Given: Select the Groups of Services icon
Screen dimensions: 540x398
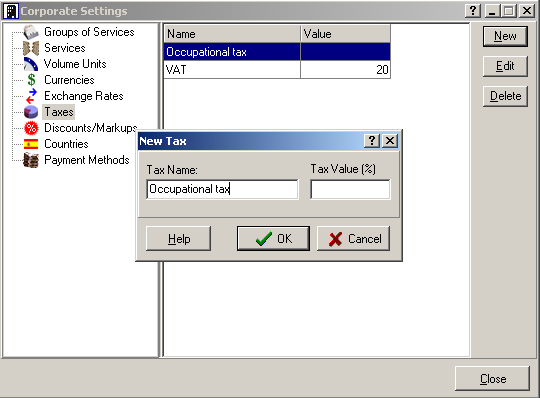Looking at the screenshot, I should point(31,32).
